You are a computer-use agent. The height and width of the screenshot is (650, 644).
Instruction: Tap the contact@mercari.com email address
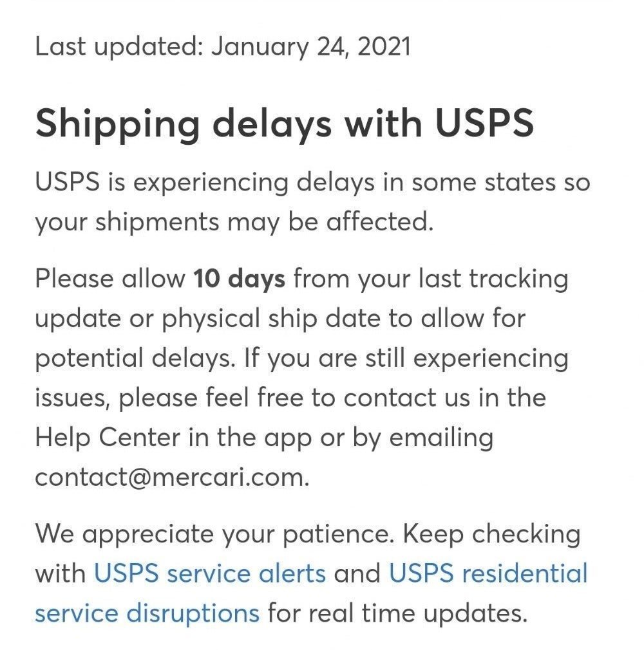pyautogui.click(x=171, y=478)
